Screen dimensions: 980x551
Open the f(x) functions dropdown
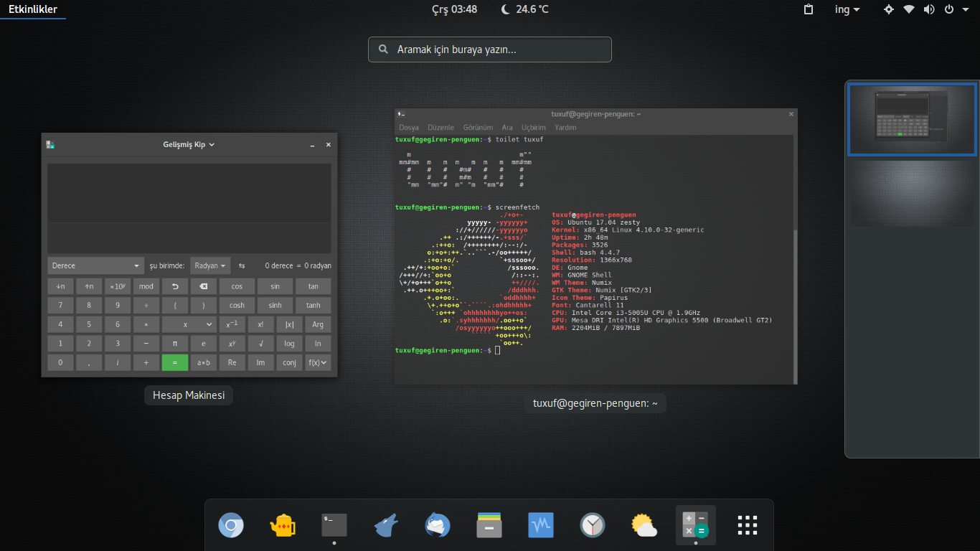click(319, 362)
